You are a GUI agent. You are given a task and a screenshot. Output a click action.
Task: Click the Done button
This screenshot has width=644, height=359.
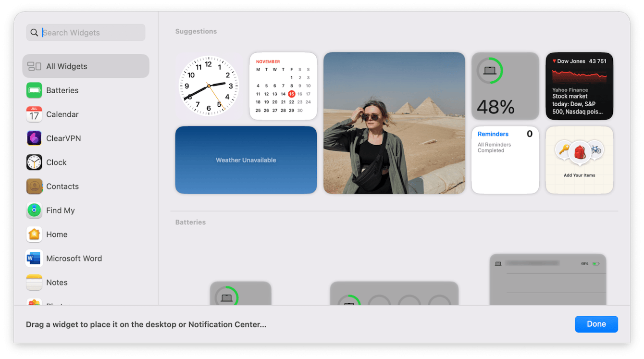click(x=596, y=324)
